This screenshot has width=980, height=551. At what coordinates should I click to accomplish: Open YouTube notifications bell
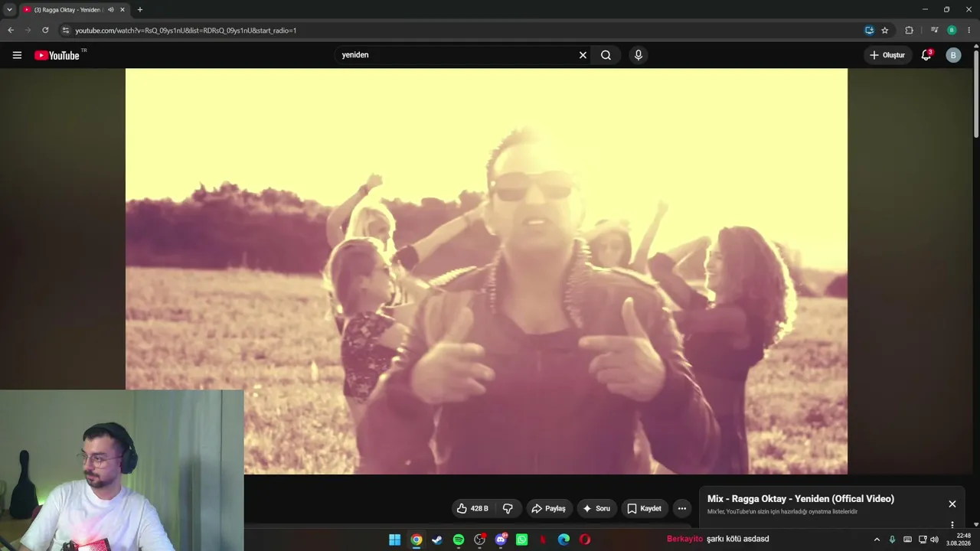926,55
